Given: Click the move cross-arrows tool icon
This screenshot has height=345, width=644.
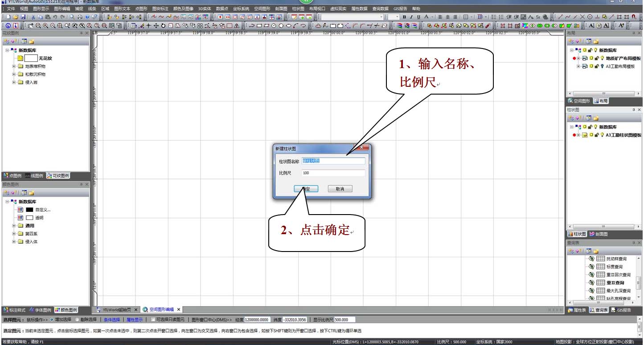Looking at the screenshot, I should coord(156,25).
